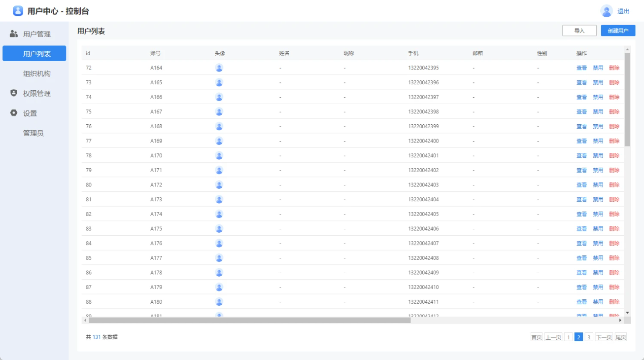Click avatar icon in row A169
644x360 pixels.
(219, 141)
